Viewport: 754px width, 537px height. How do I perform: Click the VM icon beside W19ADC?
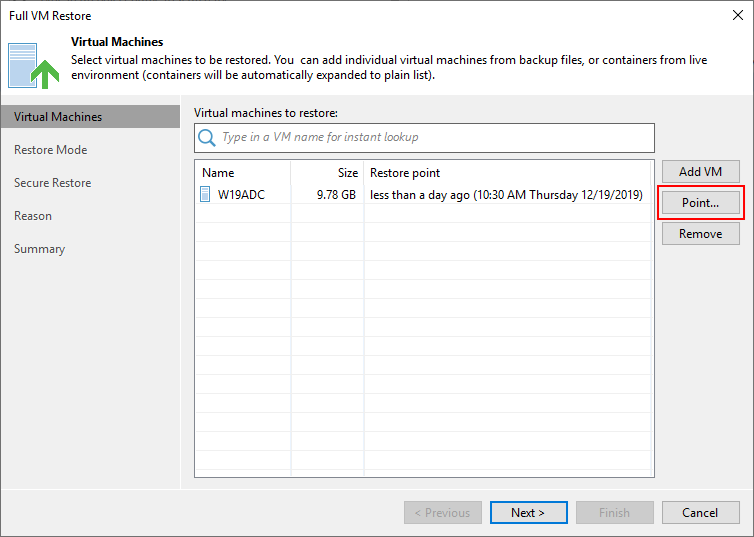(x=206, y=195)
